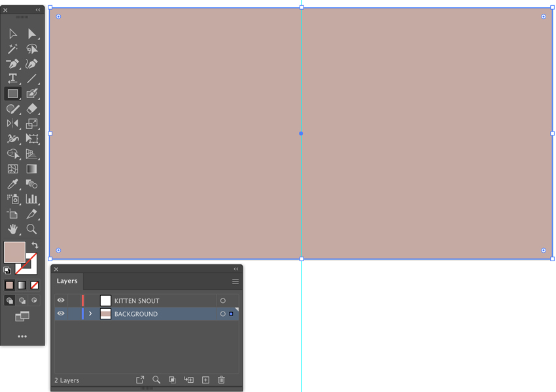This screenshot has height=392, width=556.
Task: Select the Perspective Grid tool
Action: [31, 154]
